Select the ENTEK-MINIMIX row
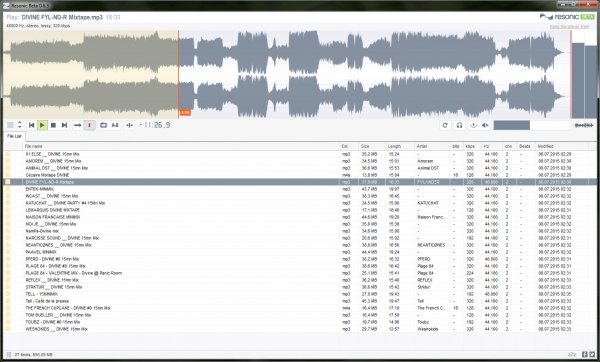 (x=300, y=189)
